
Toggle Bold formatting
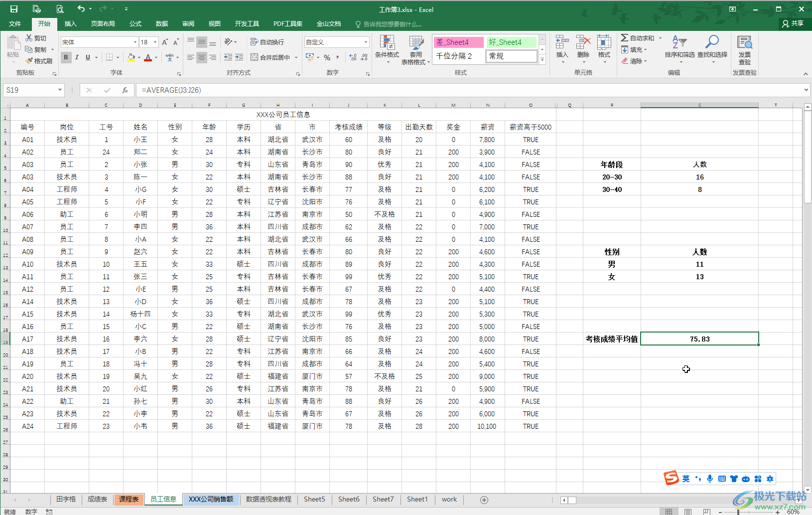tap(66, 57)
